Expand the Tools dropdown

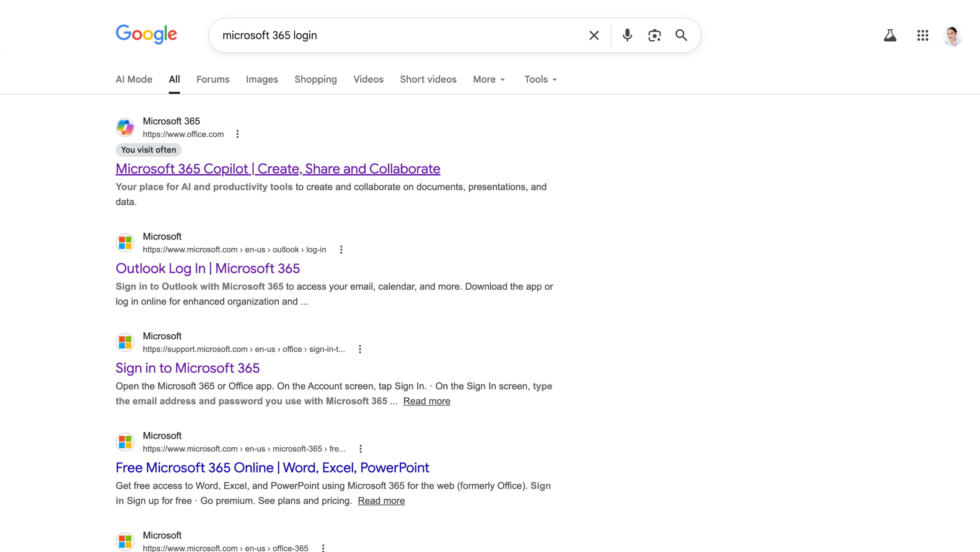pos(540,80)
